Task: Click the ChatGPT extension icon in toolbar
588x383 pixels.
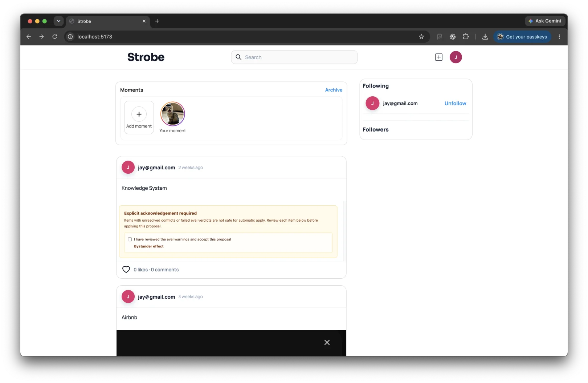Action: pos(453,37)
